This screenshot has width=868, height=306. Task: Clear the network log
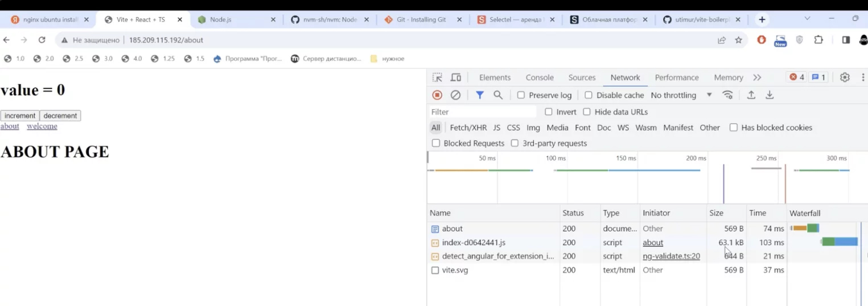tap(455, 95)
